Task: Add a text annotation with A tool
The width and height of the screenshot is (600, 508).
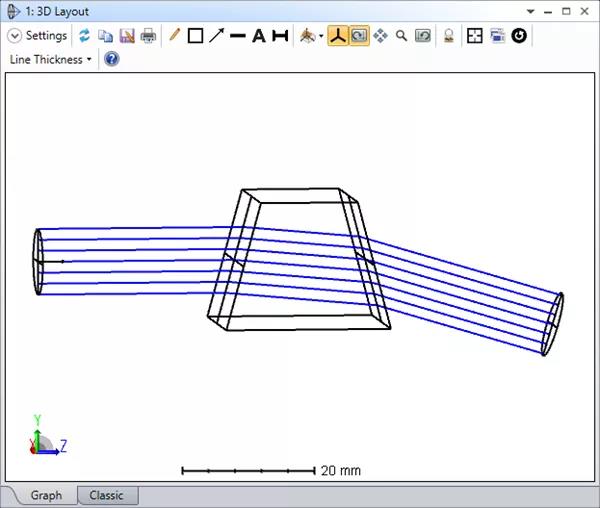Action: point(258,35)
